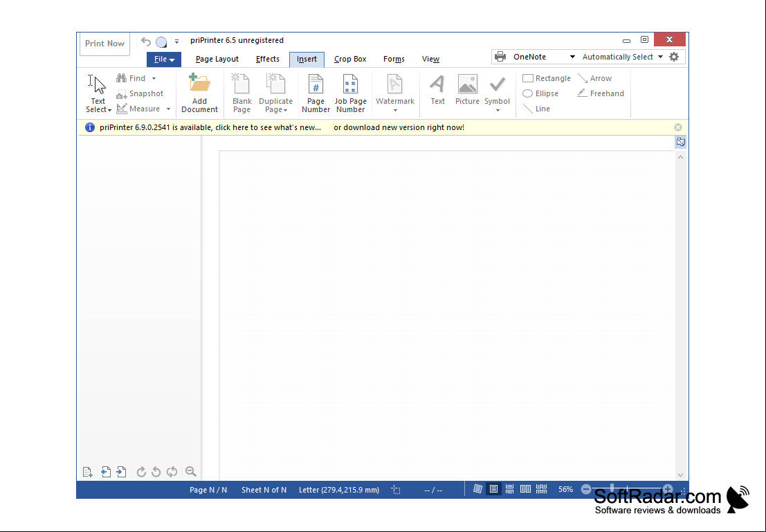This screenshot has width=766, height=532.
Task: Click the 56% zoom level
Action: coord(566,490)
